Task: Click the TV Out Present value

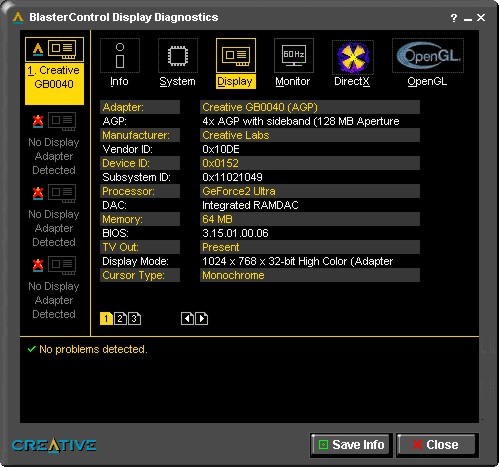Action: (x=310, y=247)
